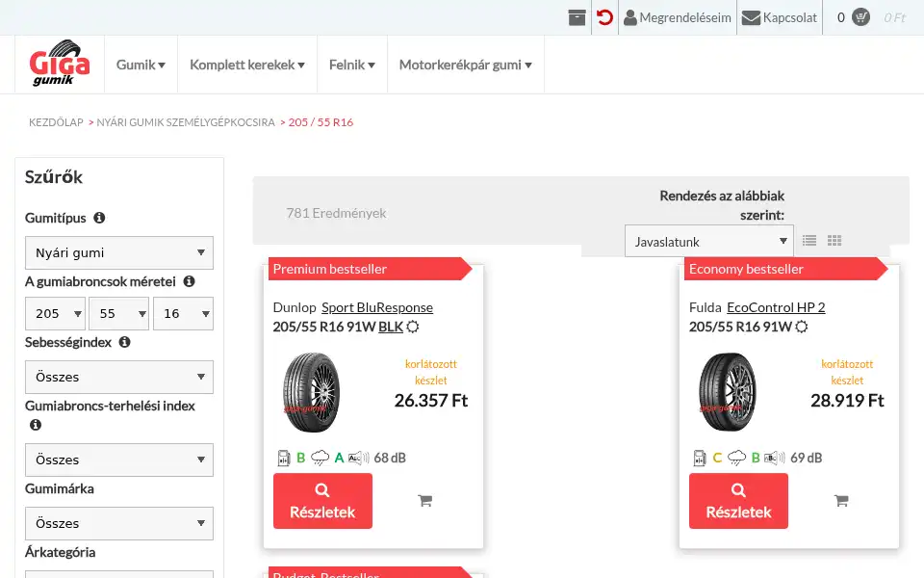Open Részletek for Fulda EcoControl HP 2
The width and height of the screenshot is (924, 578).
point(739,501)
